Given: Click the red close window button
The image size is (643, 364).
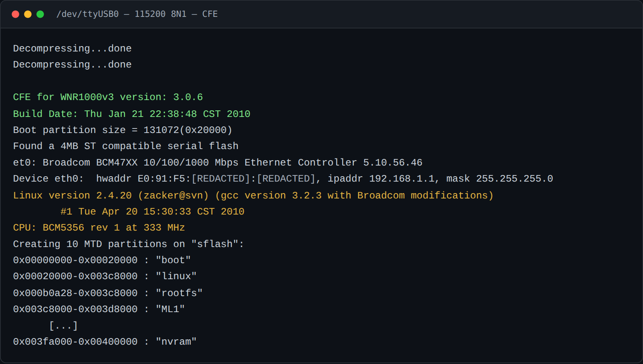Looking at the screenshot, I should 16,14.
